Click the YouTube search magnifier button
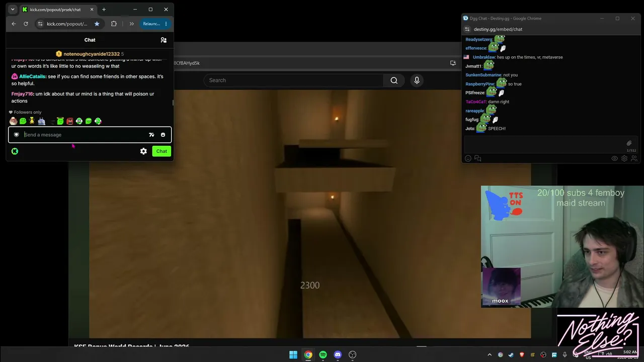 [x=394, y=80]
